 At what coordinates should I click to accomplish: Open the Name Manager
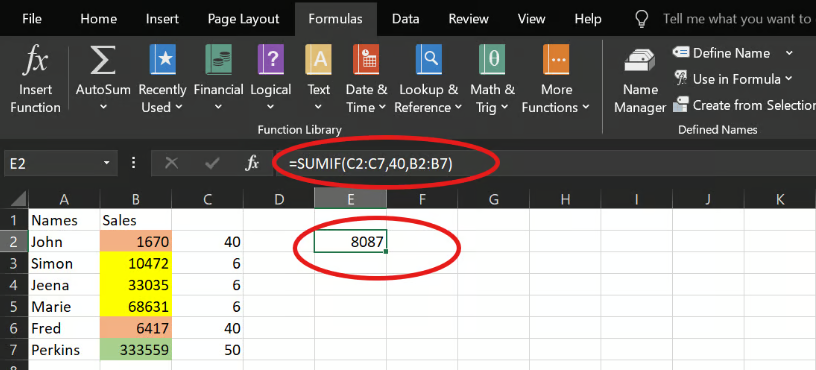coord(640,81)
